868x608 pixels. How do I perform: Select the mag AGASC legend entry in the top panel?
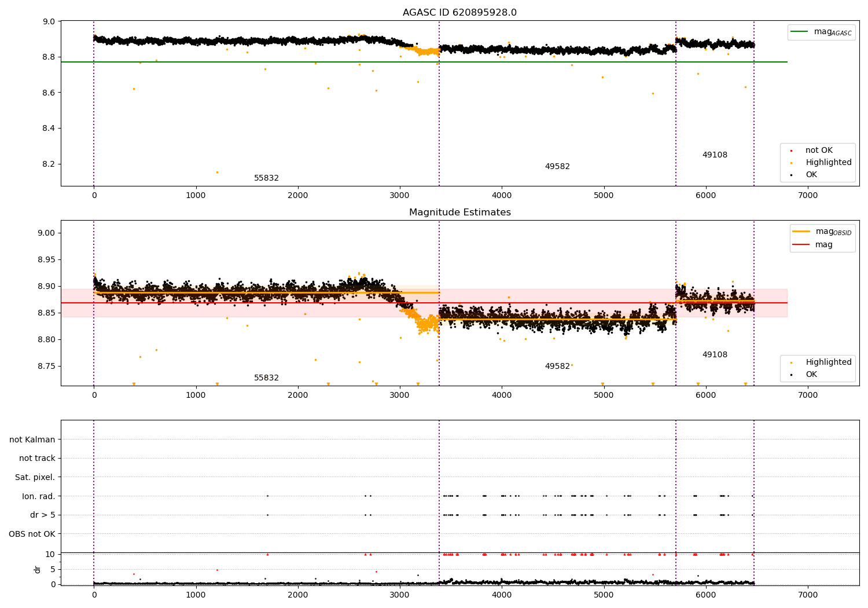[822, 32]
